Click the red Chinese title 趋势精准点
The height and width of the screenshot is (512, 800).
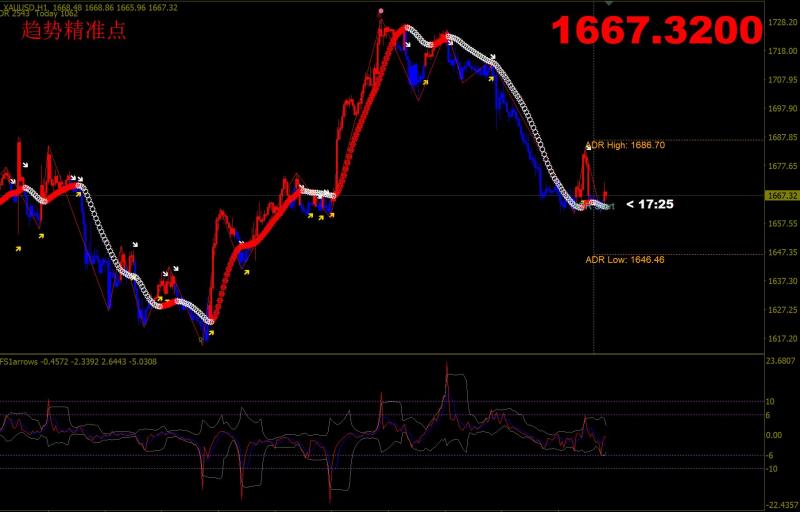(74, 30)
